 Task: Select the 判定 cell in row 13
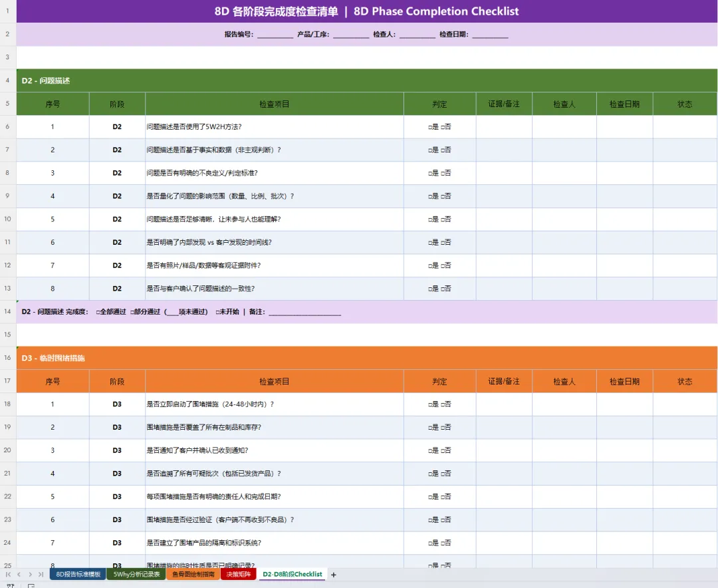(439, 288)
